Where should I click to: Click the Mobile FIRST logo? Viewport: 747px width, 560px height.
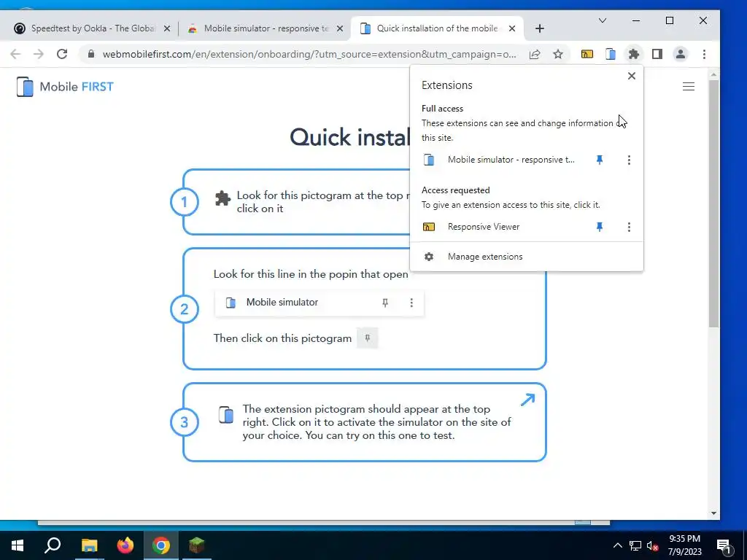(x=65, y=87)
